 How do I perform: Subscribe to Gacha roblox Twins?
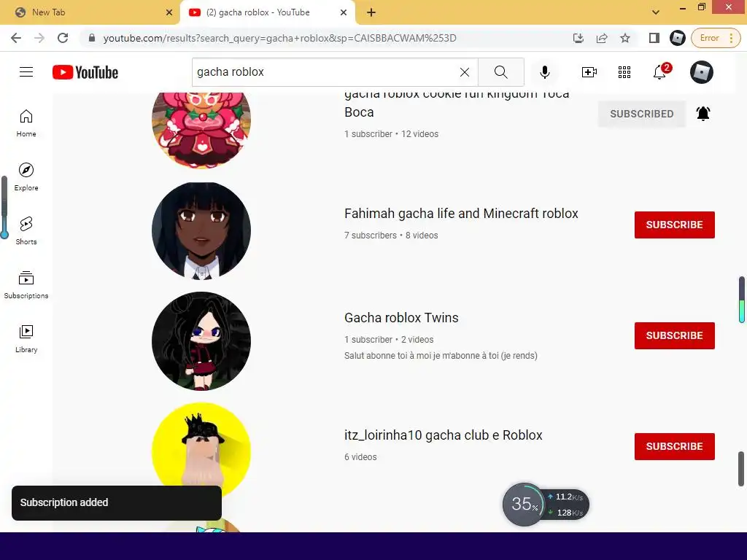tap(675, 335)
